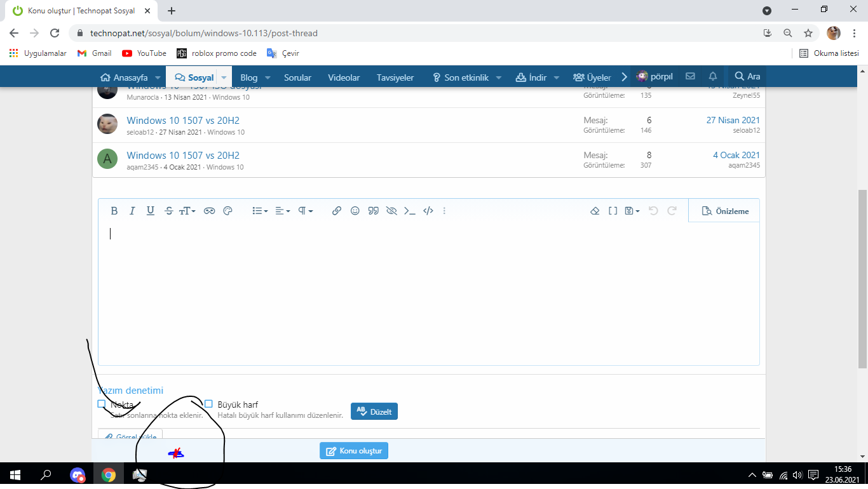Insert a code block with the angle-brackets icon
The width and height of the screenshot is (868, 489).
pos(428,211)
